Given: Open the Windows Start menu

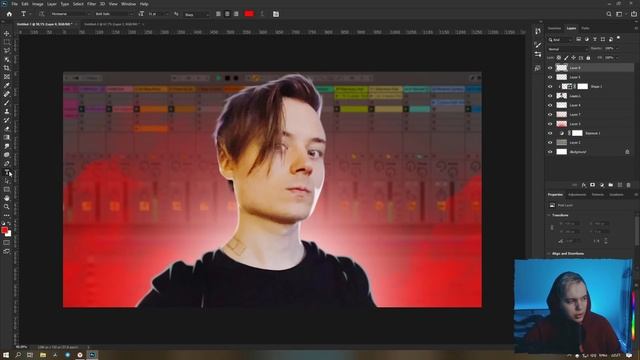Looking at the screenshot, I should point(6,355).
